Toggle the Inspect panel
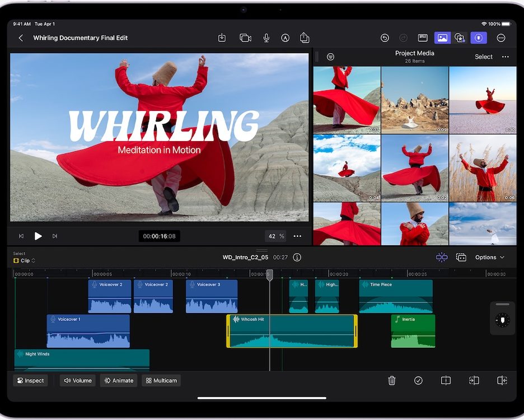This screenshot has width=524, height=420. (x=30, y=380)
